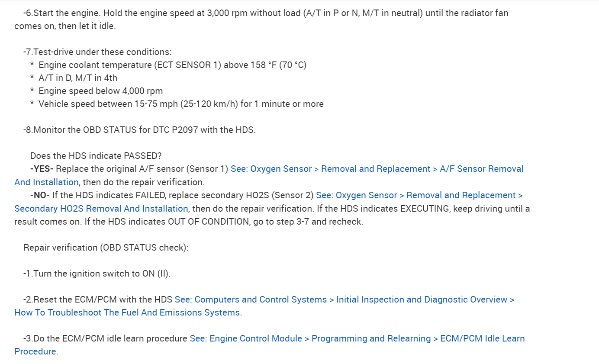
Task: Click "Initial Inspection and Diagnostic Overview" link text
Action: tap(422, 300)
